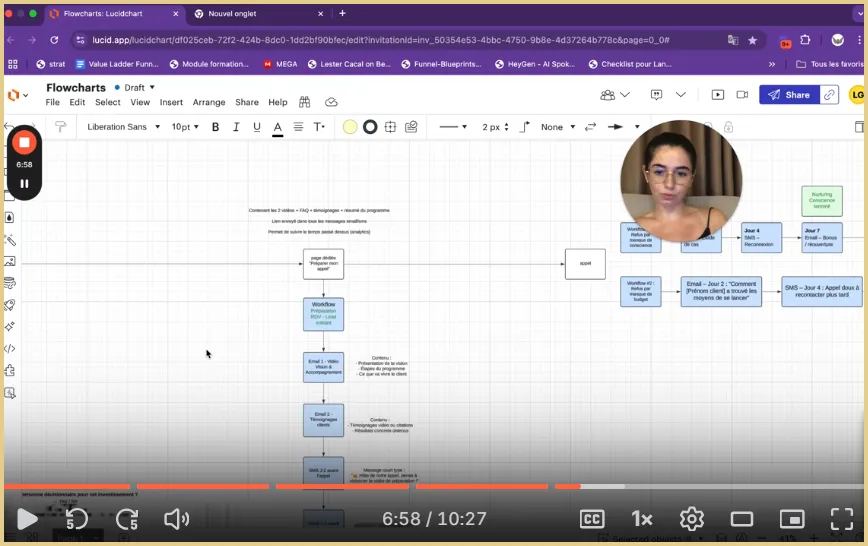Screen dimensions: 868x546
Task: Rewind the video 5 seconds
Action: coord(76,519)
